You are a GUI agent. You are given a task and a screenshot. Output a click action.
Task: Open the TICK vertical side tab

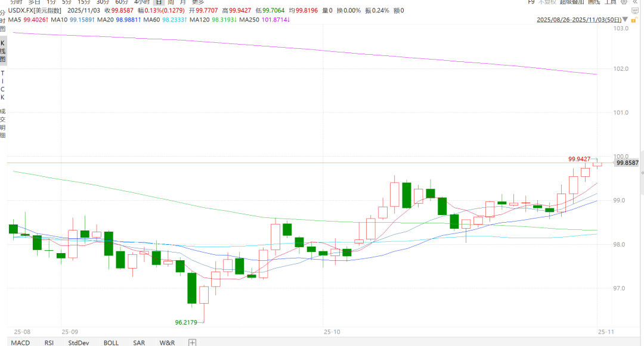(x=2, y=85)
